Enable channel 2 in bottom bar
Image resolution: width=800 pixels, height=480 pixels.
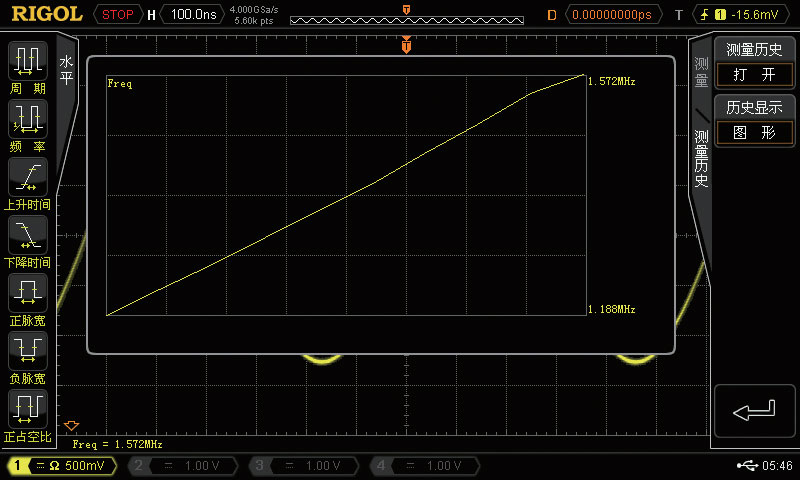[184, 466]
